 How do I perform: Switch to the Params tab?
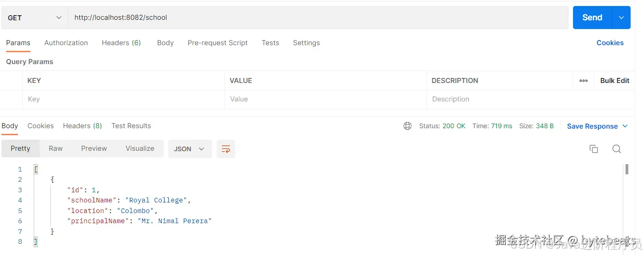coord(18,43)
